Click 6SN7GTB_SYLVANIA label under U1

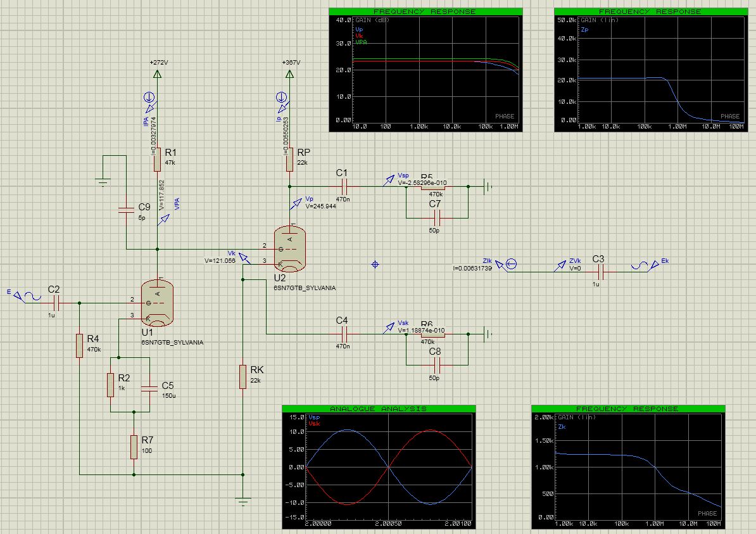click(172, 343)
